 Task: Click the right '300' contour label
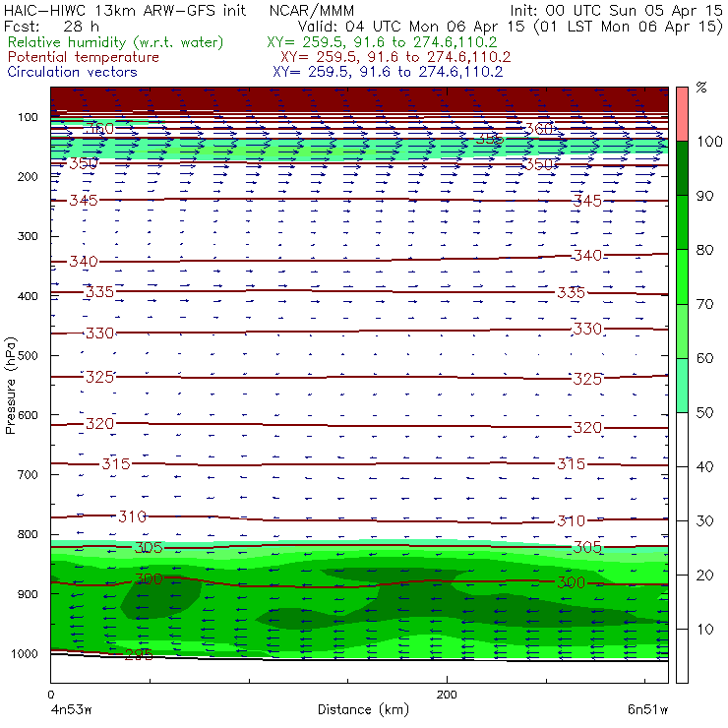571,582
